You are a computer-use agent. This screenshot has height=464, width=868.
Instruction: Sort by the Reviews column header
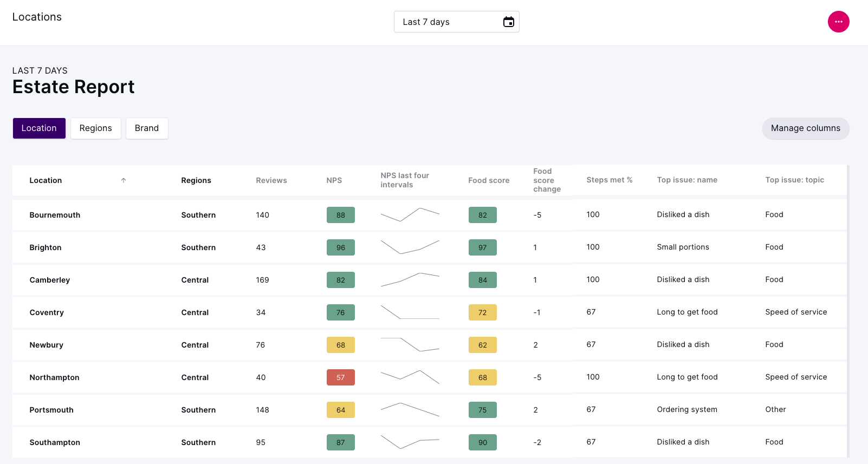271,180
